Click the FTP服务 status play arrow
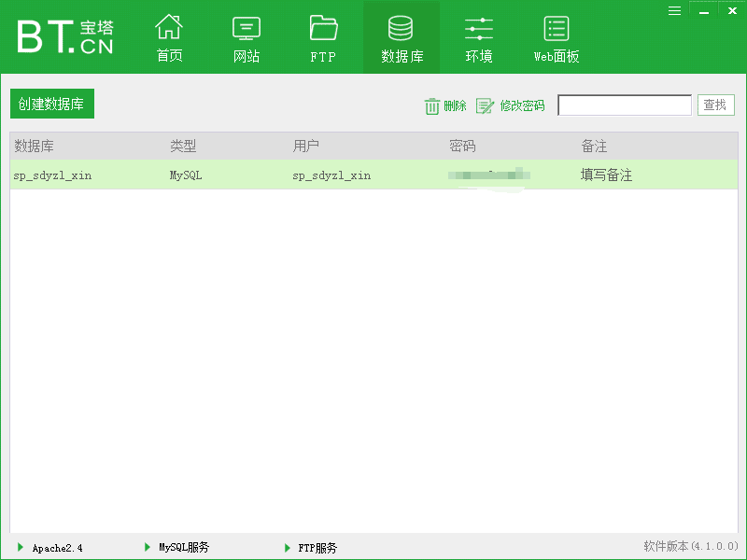The height and width of the screenshot is (560, 747). 288,548
